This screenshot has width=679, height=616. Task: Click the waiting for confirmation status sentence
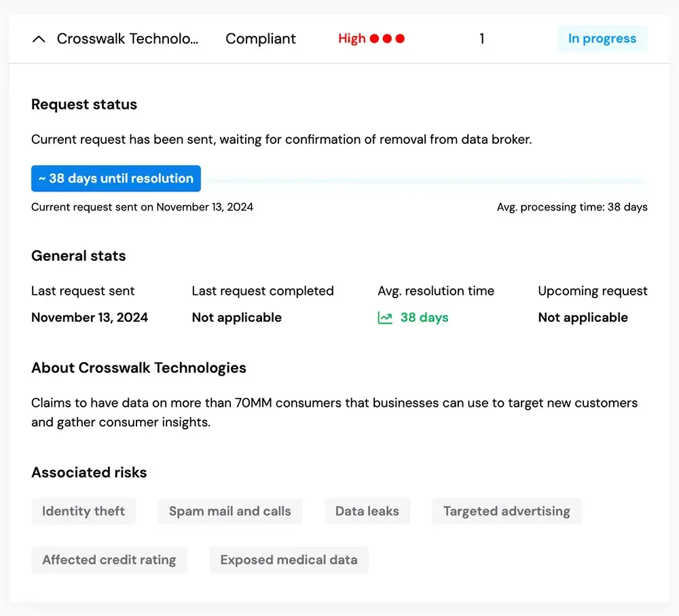(282, 139)
